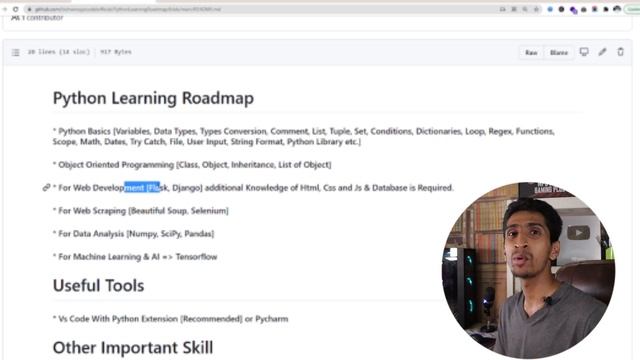Click the padlock site info icon
The width and height of the screenshot is (640, 360).
click(29, 9)
